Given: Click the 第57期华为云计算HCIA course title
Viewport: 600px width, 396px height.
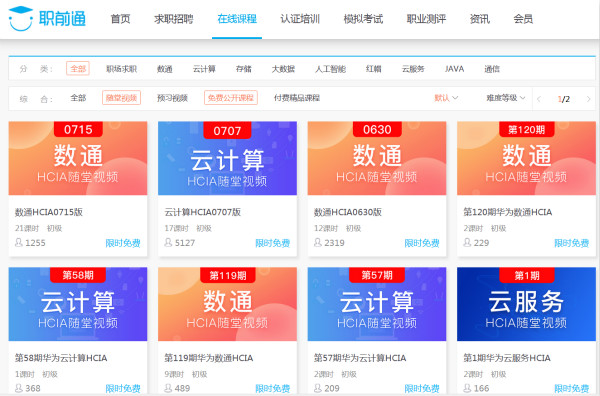Looking at the screenshot, I should [x=360, y=358].
